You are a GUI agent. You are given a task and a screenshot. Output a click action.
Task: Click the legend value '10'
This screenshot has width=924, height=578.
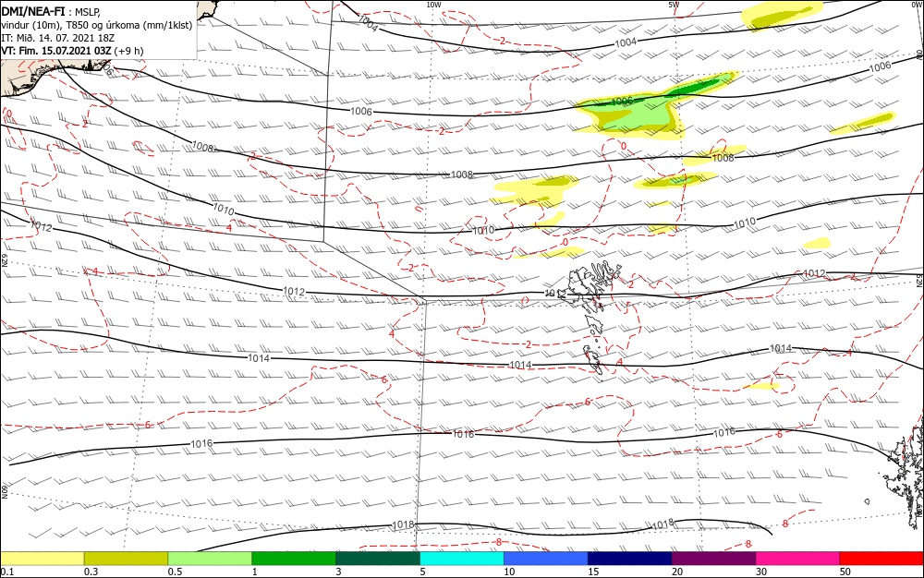(509, 572)
